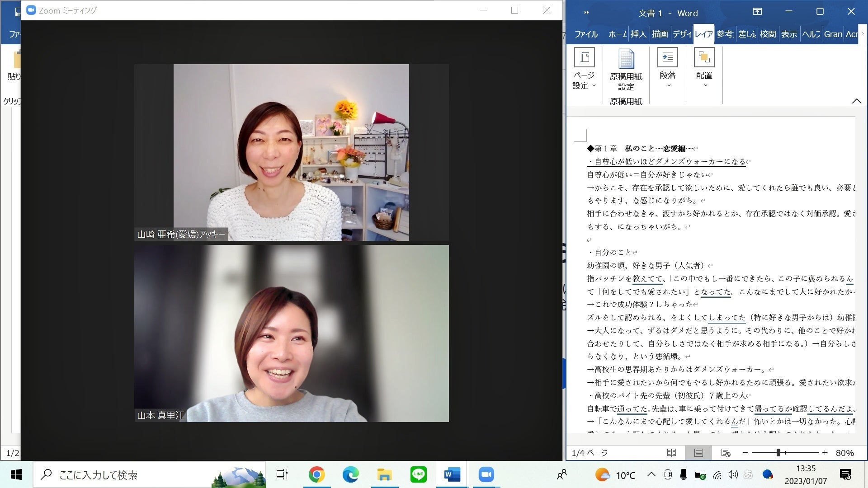Open LINE from the taskbar
The image size is (868, 488).
(x=418, y=474)
